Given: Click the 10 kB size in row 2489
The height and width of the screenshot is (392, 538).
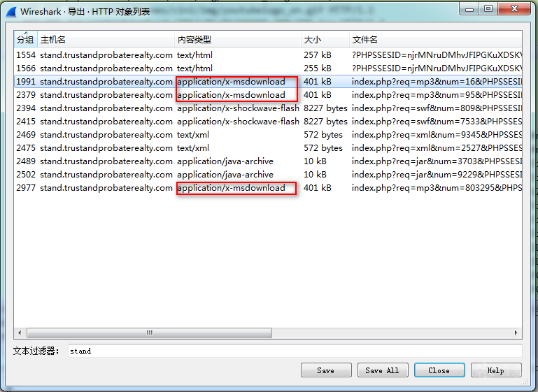Looking at the screenshot, I should click(x=315, y=161).
